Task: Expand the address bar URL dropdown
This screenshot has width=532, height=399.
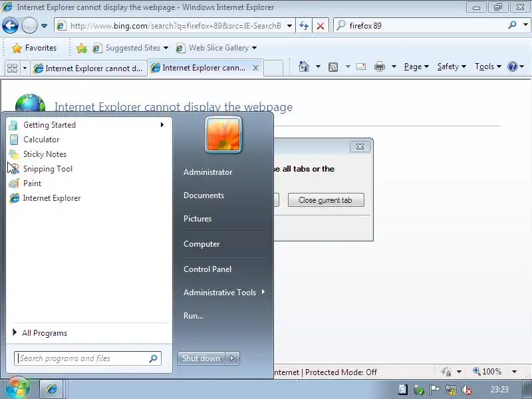Action: pyautogui.click(x=289, y=26)
